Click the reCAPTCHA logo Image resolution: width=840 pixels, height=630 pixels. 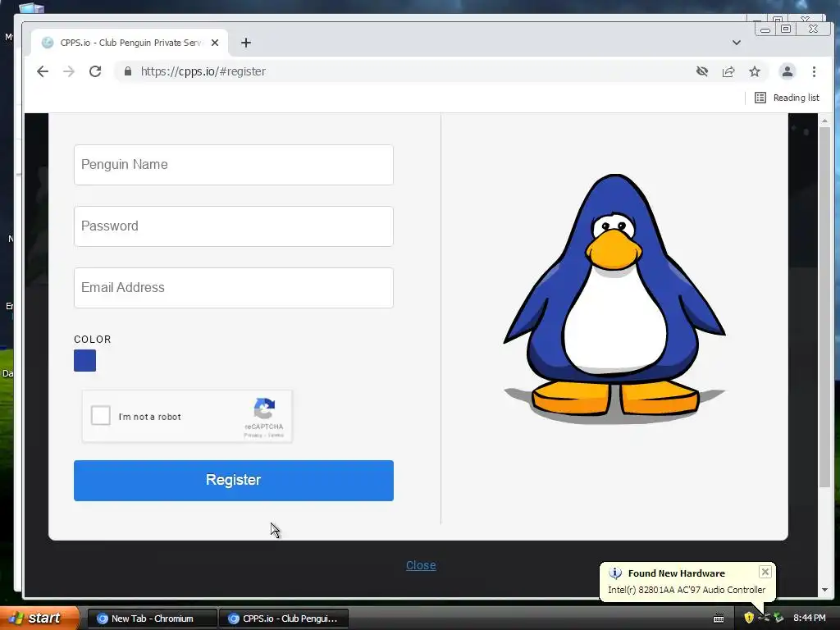click(264, 409)
